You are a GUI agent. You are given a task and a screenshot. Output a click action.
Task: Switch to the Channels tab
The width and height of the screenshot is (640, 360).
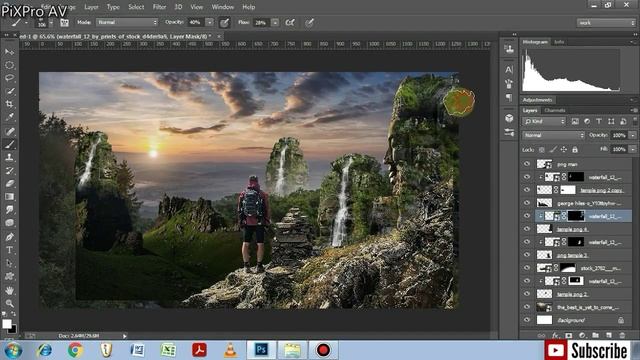pyautogui.click(x=555, y=110)
